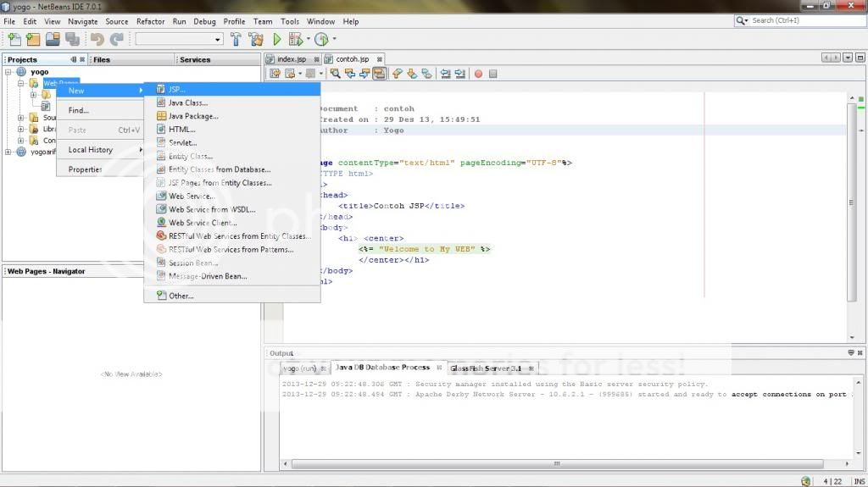Toggle the highlight search button in editor toolbar

point(380,74)
